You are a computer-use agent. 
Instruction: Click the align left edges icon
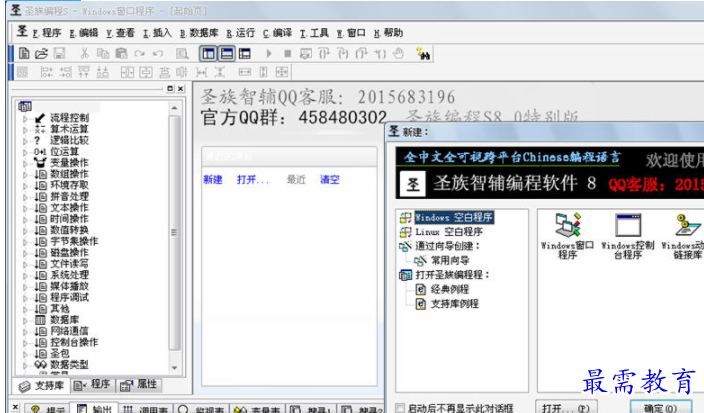(47, 72)
